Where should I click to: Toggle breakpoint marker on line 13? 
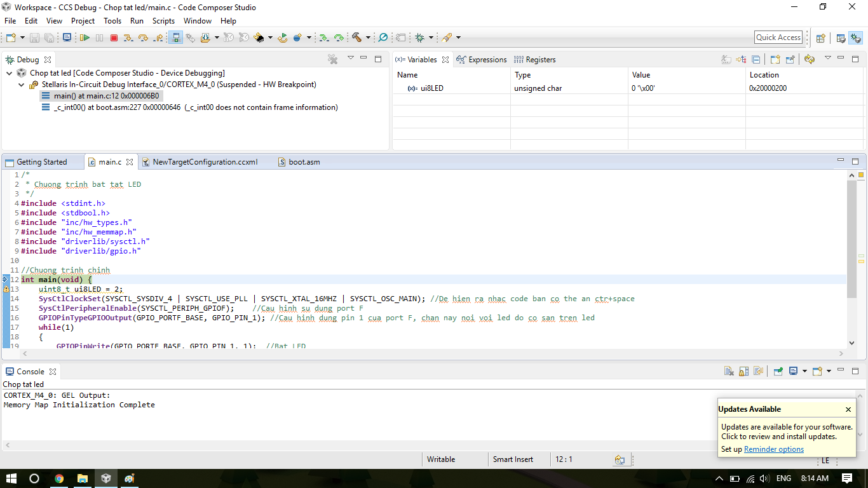tap(6, 289)
